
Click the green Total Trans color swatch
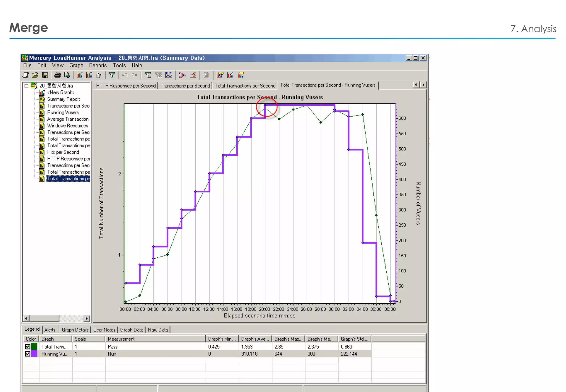coord(34,346)
